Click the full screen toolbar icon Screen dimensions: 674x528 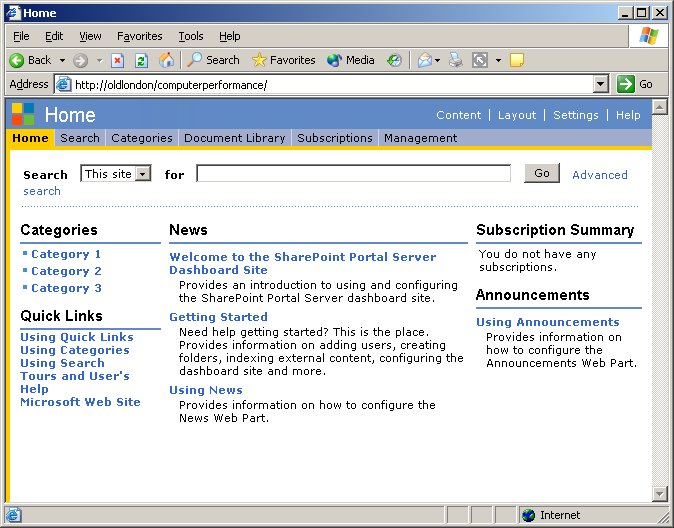coord(480,60)
